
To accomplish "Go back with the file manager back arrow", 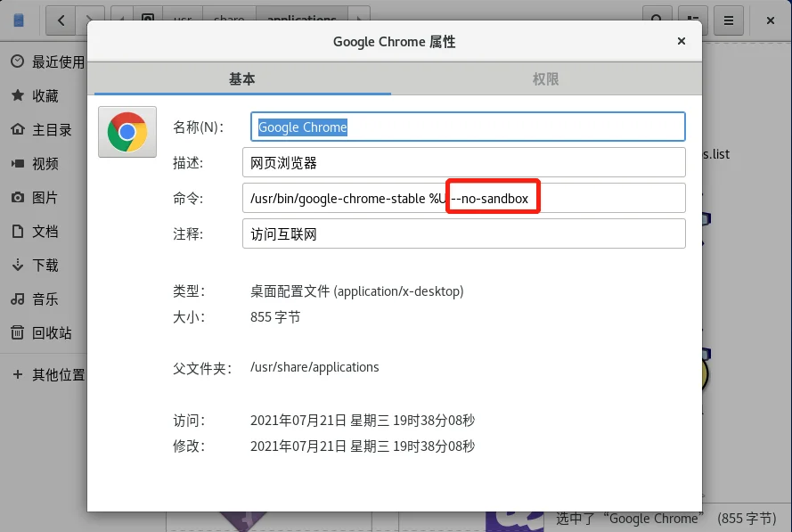I will 61,20.
